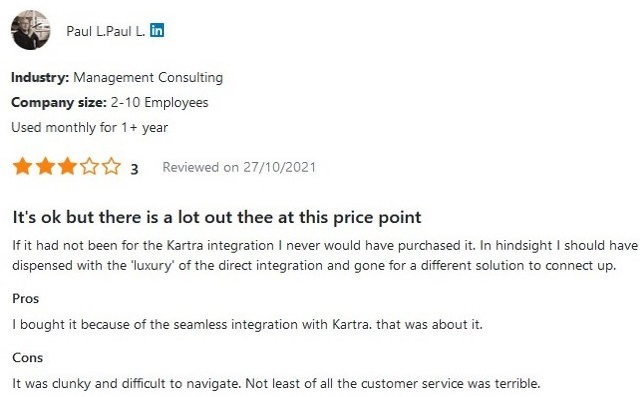
Task: Click the Pros heading
Action: point(25,299)
